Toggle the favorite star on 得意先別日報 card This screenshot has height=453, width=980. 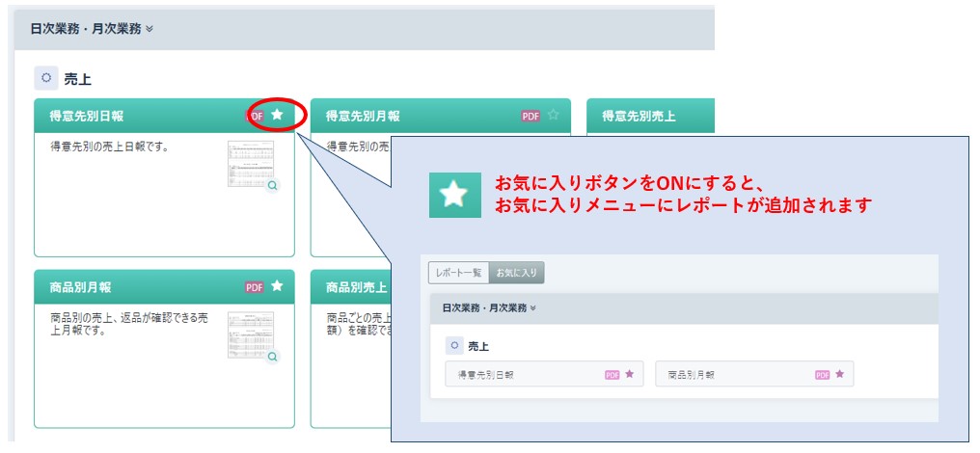tap(278, 115)
